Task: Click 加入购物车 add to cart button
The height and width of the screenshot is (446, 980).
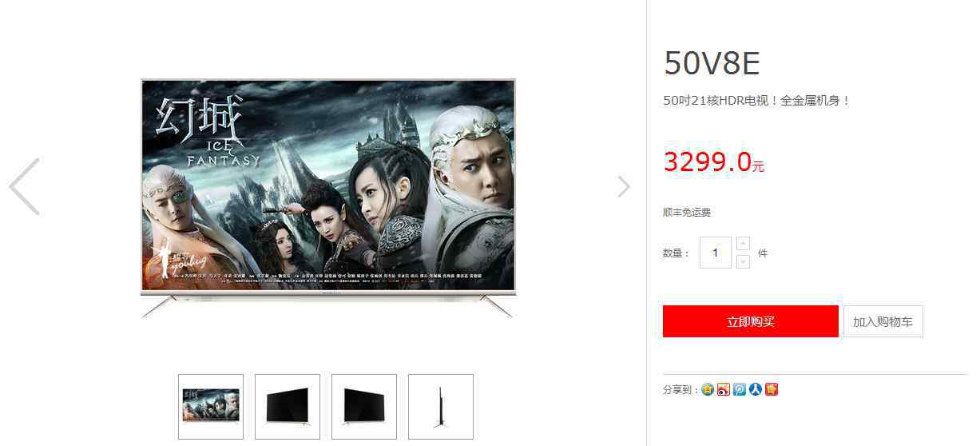Action: [883, 321]
